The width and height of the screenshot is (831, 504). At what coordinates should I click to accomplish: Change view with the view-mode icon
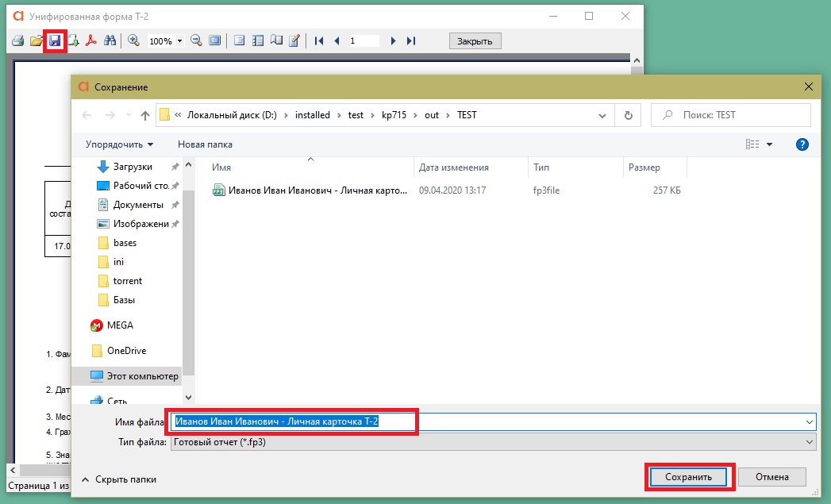coord(752,144)
